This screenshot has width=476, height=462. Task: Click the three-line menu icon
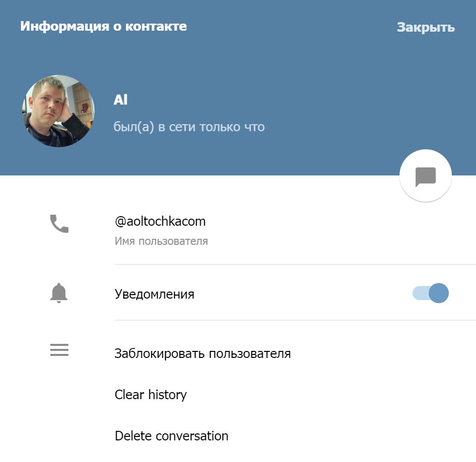[59, 350]
